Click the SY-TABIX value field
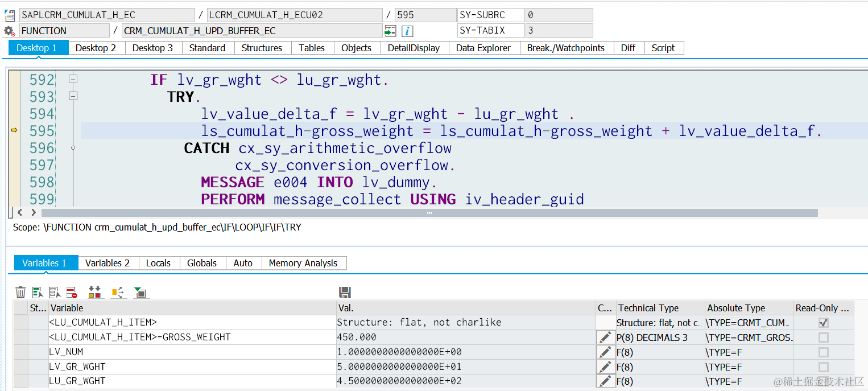868x391 pixels. coord(559,31)
